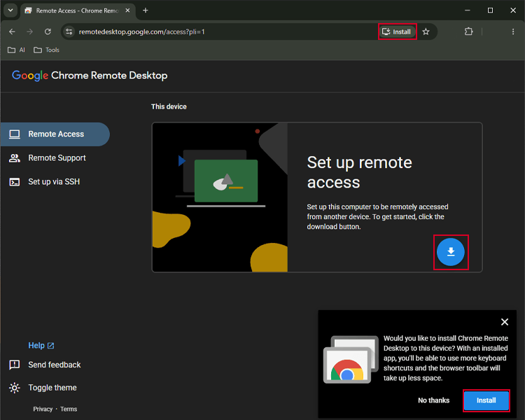Screen dimensions: 525x420
Task: Click the Help external link icon
Action: pyautogui.click(x=50, y=346)
